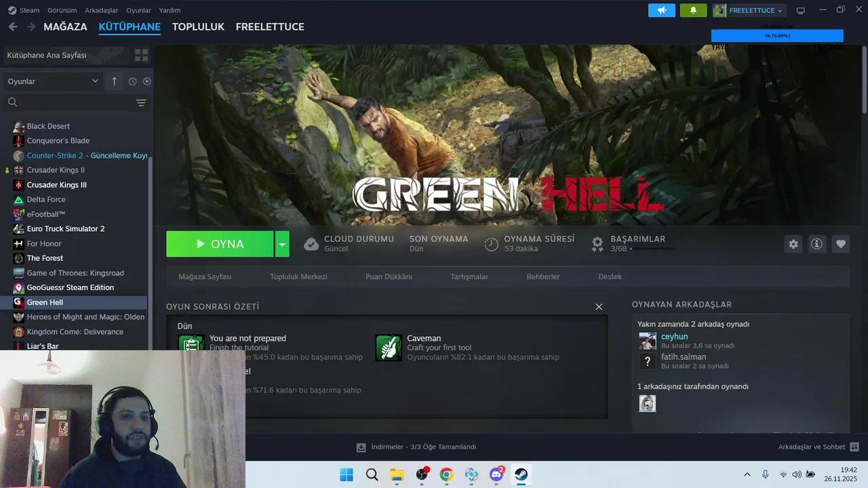Screen dimensions: 868x488
Task: Open File Explorer from the taskbar
Action: pos(396,474)
